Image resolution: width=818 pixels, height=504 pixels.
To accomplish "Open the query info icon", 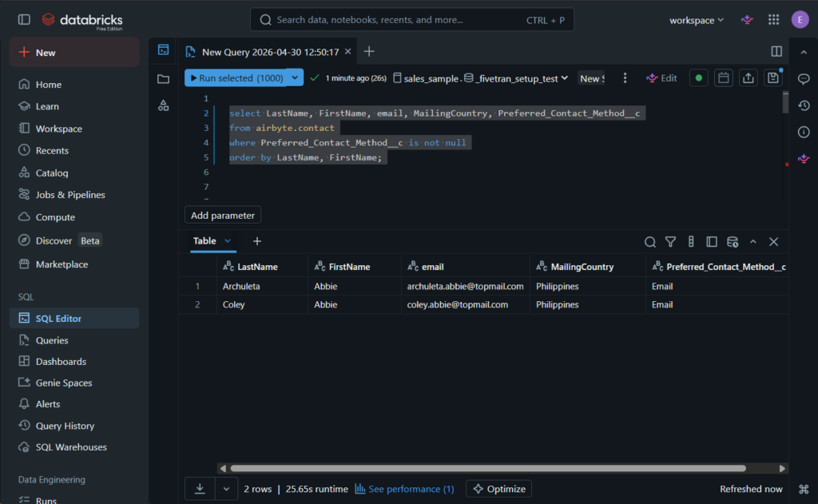I will (804, 132).
